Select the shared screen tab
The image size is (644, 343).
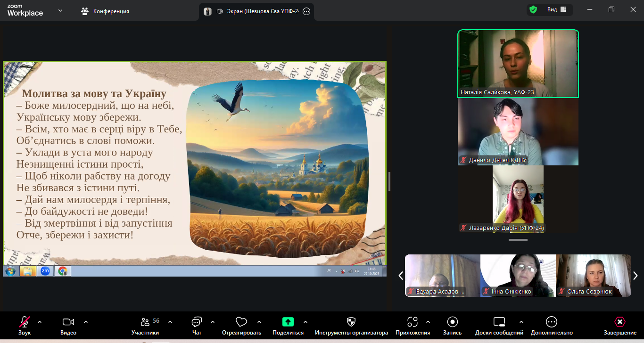257,11
